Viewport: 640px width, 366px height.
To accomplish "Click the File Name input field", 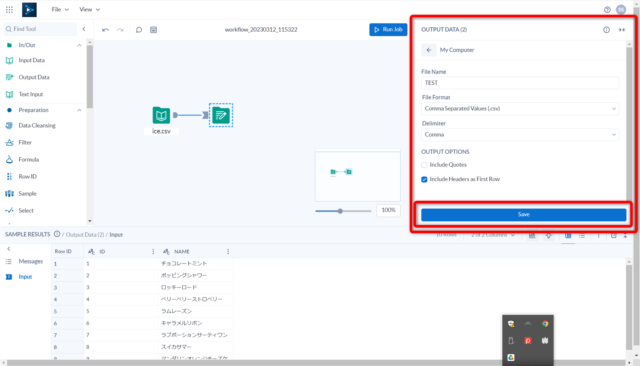I will point(520,83).
